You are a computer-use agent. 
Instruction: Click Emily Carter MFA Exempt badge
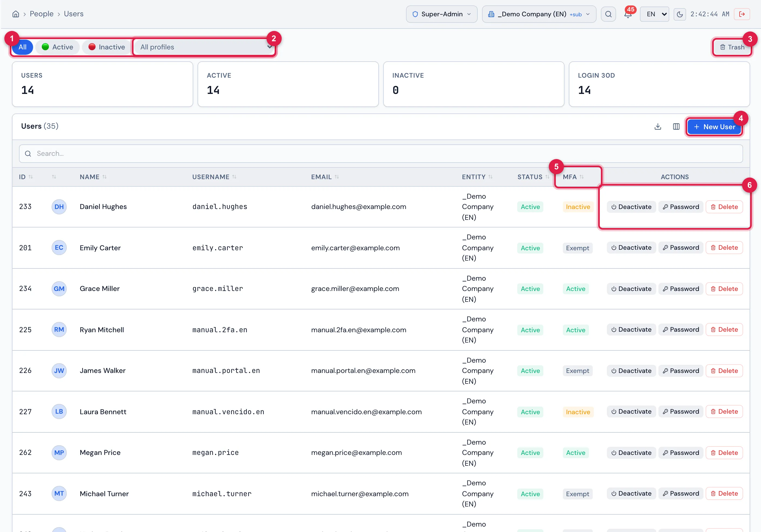pyautogui.click(x=577, y=248)
